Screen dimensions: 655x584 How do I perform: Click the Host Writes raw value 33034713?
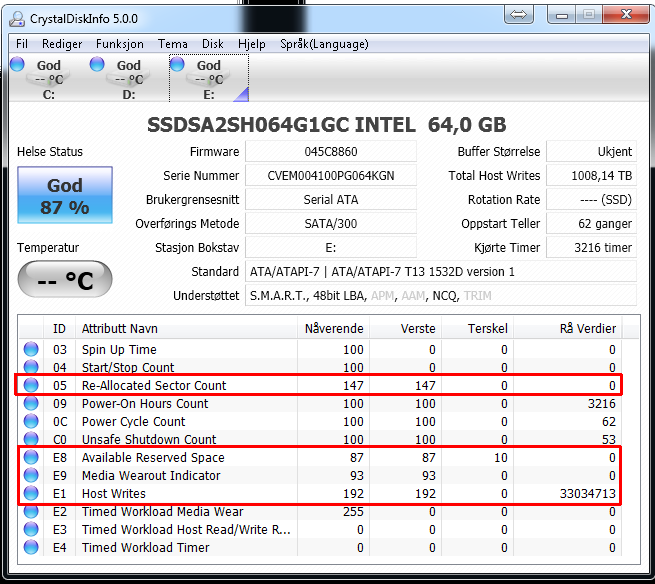point(587,493)
